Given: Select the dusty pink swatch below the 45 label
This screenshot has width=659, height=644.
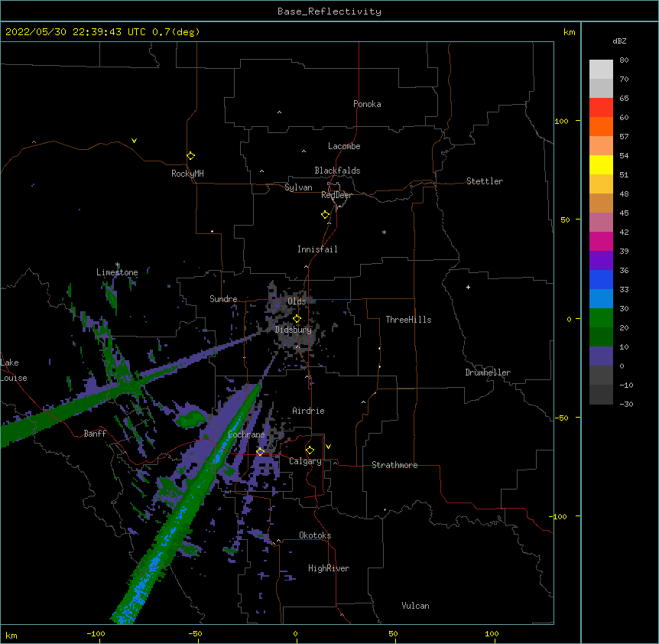Looking at the screenshot, I should point(601,222).
